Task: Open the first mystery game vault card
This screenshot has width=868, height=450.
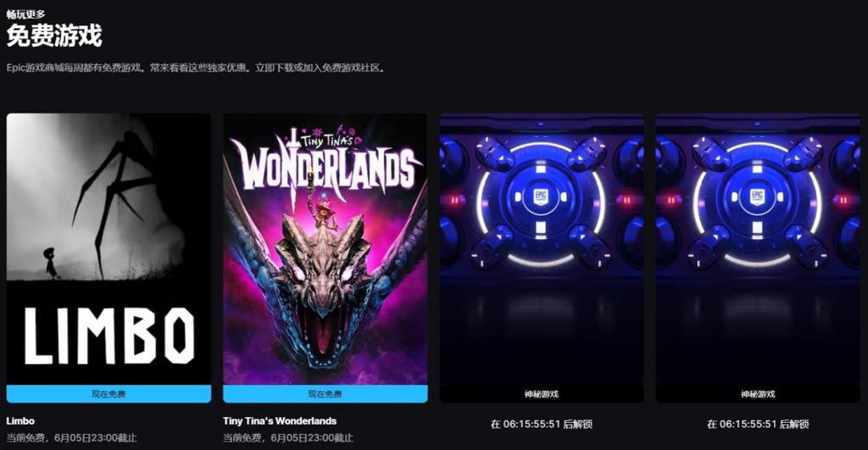Action: coord(542,258)
